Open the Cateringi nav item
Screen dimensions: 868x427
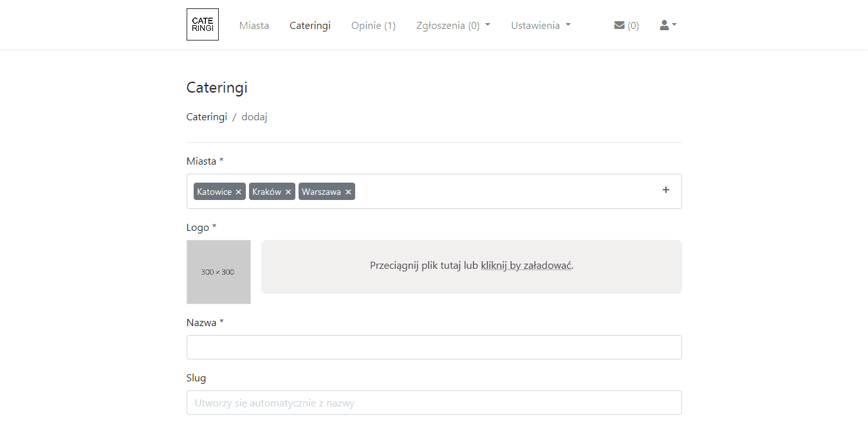click(310, 26)
